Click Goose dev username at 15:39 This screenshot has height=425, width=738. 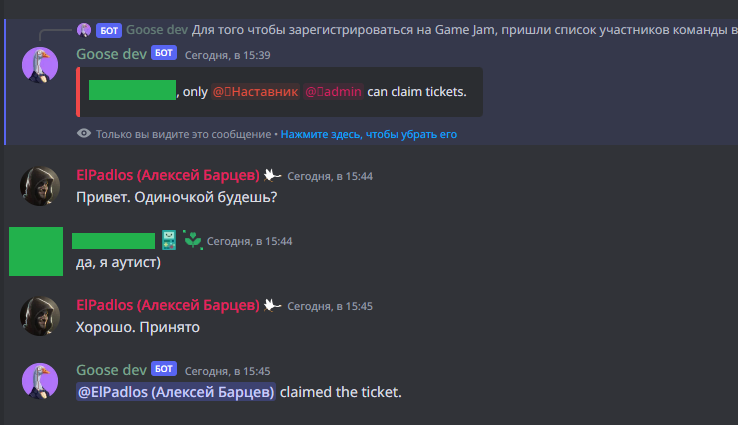pos(112,54)
